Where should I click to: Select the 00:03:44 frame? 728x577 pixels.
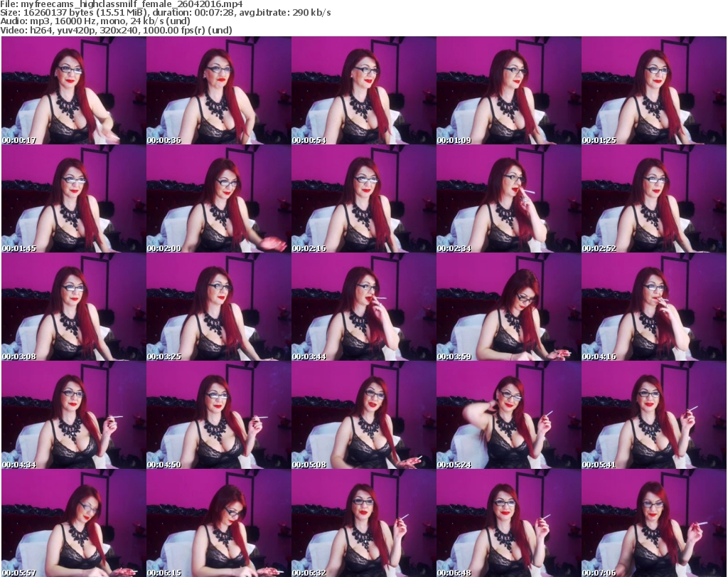[x=363, y=307]
